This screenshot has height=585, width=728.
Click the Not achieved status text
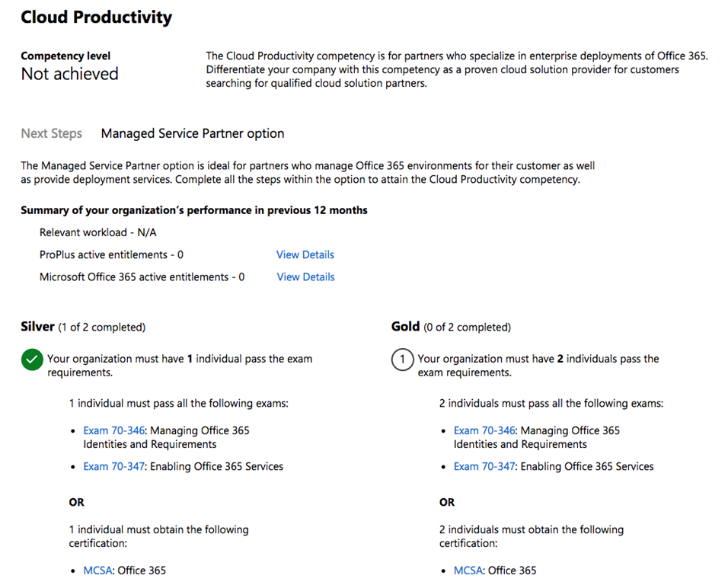69,74
